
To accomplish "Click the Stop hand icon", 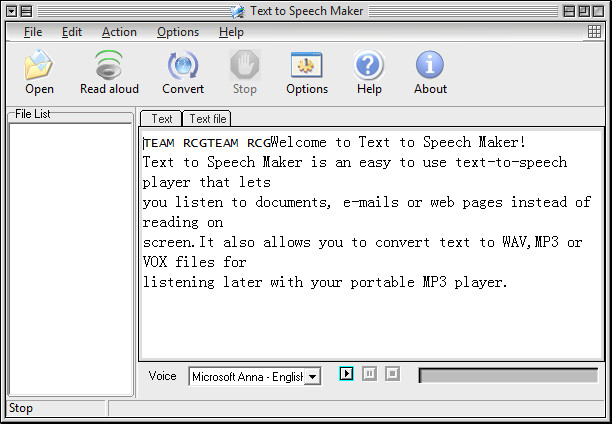I will (x=245, y=65).
